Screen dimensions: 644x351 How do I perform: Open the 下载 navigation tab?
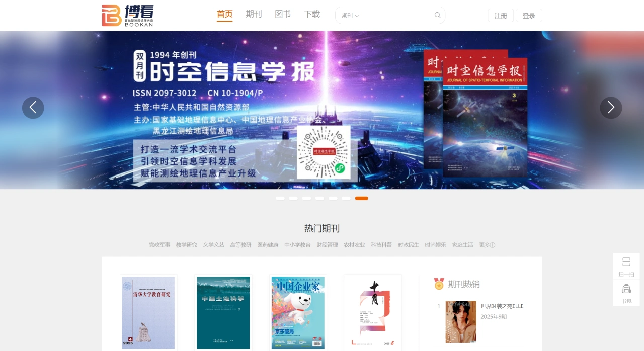(312, 14)
